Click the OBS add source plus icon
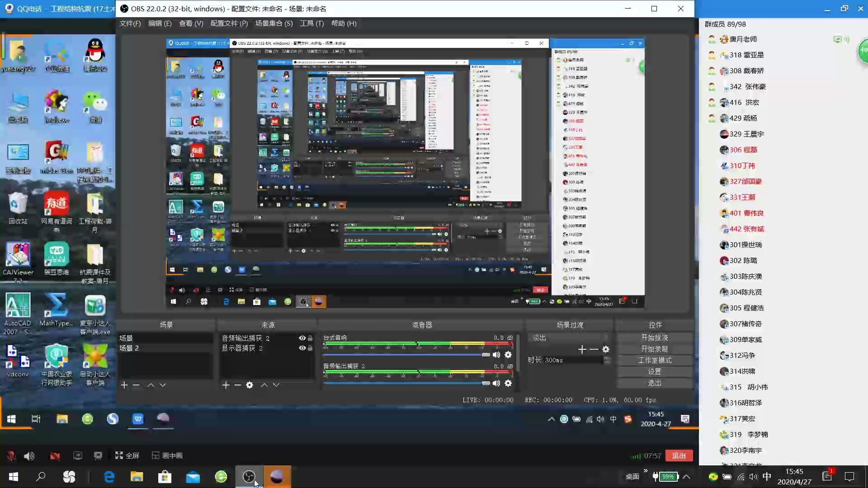 225,385
